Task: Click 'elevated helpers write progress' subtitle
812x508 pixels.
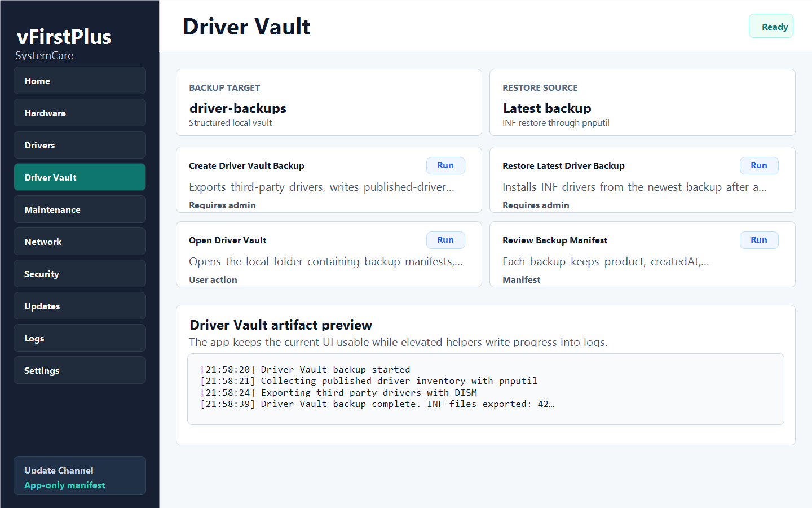Action: pos(398,342)
